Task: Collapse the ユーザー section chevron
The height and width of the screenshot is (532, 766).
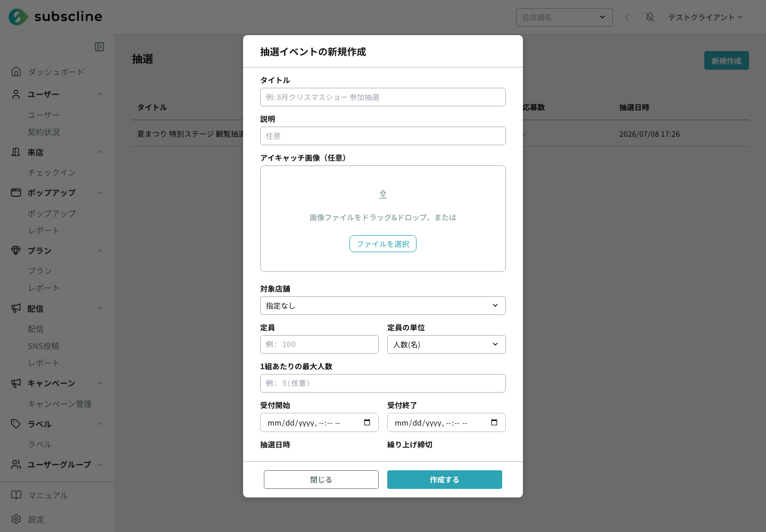Action: [x=99, y=94]
